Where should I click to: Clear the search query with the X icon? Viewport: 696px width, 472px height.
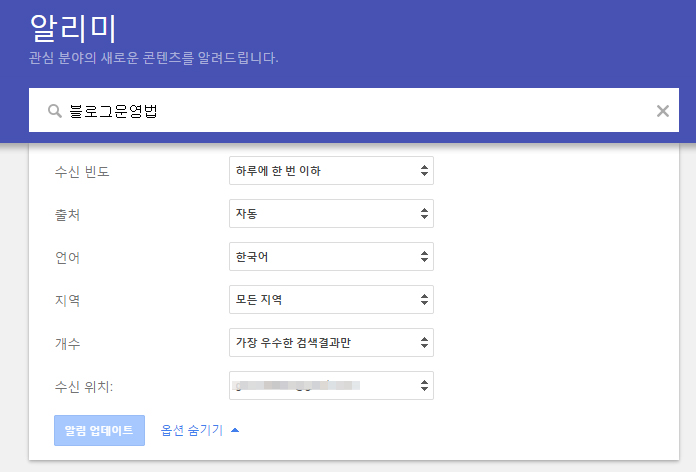[662, 111]
